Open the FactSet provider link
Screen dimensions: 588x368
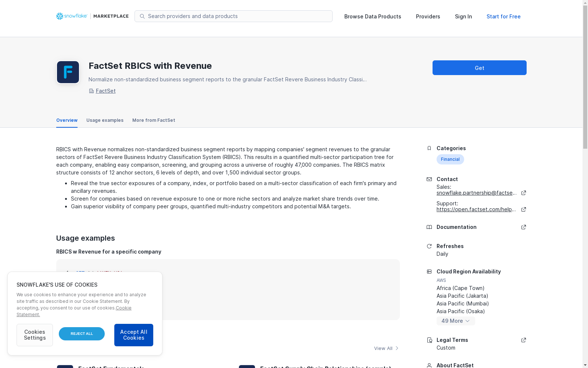tap(106, 91)
